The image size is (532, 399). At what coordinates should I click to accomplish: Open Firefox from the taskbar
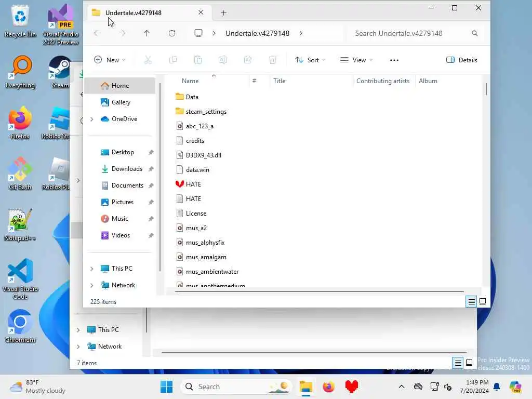click(328, 387)
